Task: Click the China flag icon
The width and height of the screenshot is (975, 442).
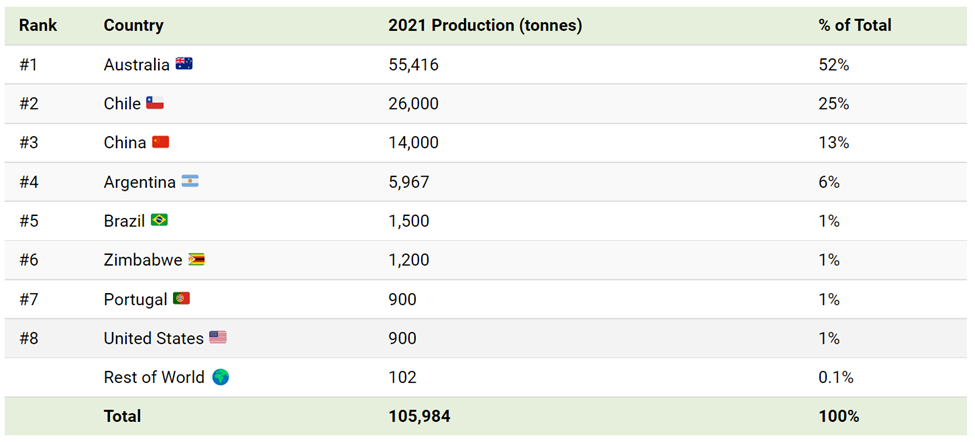Action: pos(161,142)
